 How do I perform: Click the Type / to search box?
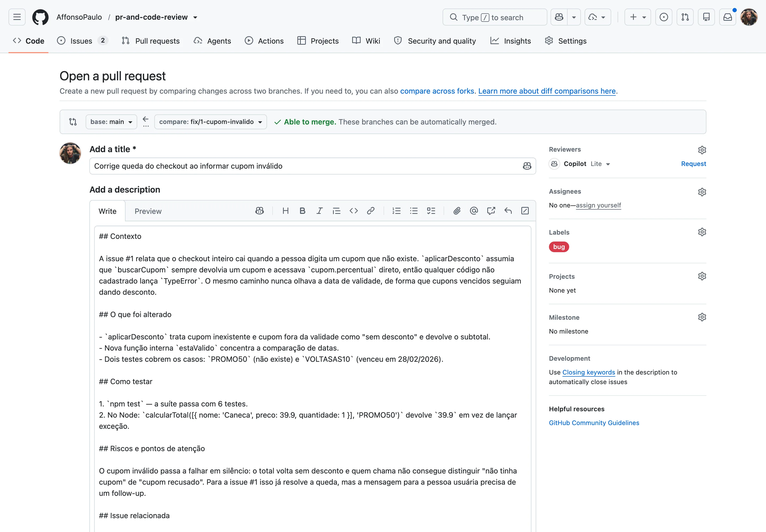495,17
